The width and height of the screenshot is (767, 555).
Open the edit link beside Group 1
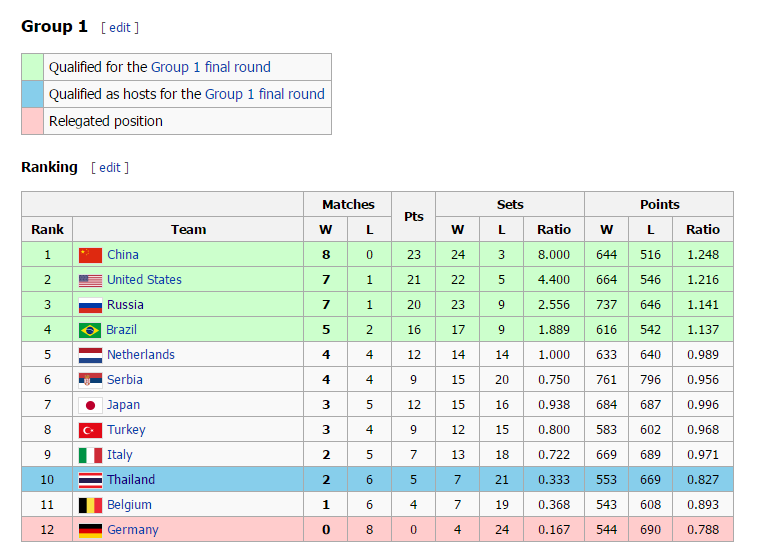[120, 28]
